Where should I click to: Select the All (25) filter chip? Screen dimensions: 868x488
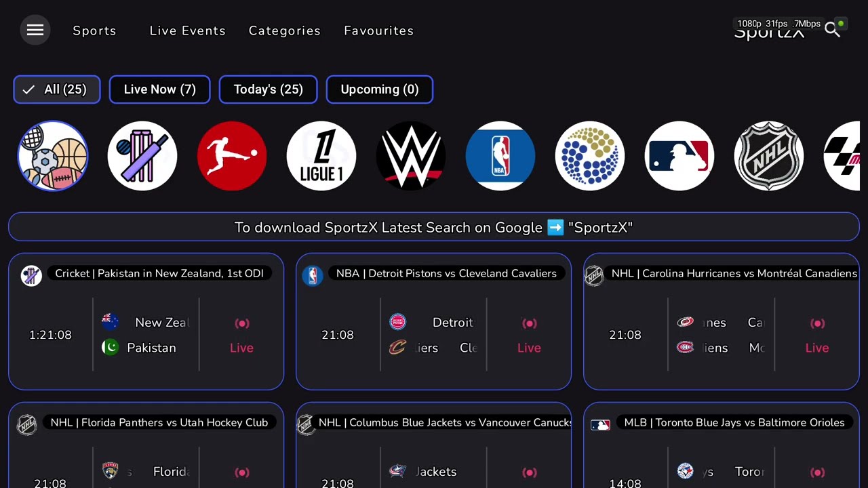[57, 89]
